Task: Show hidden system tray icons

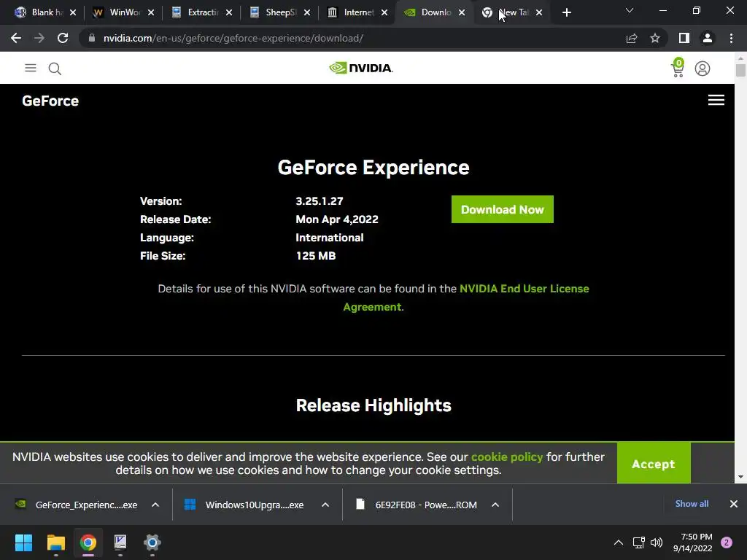Action: click(x=619, y=542)
